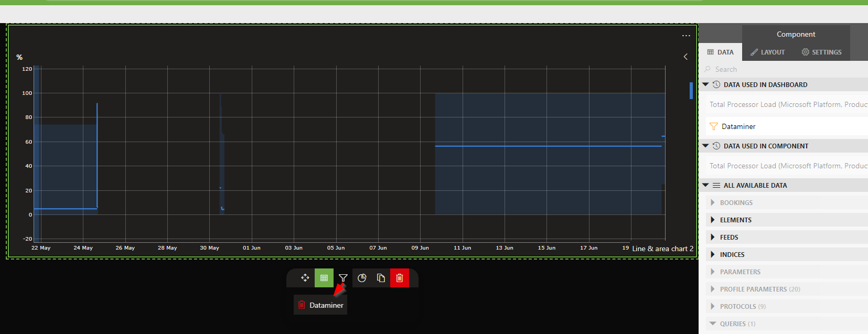Click the 11 Jun axis label
Viewport: 868px width, 334px height.
(x=462, y=248)
